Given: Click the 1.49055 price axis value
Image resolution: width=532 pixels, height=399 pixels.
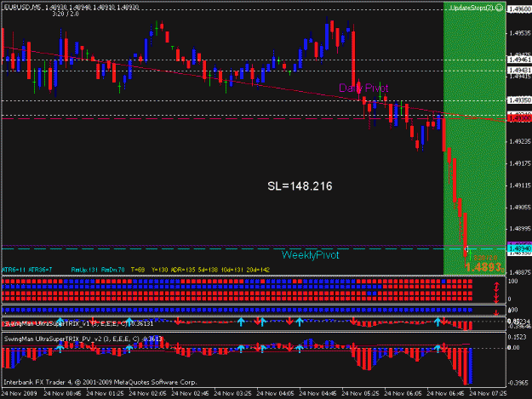Looking at the screenshot, I should pos(520,207).
